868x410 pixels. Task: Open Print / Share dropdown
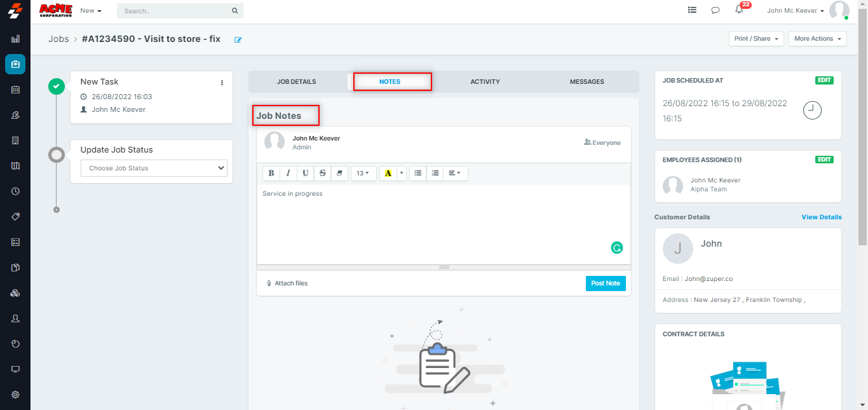(x=756, y=39)
